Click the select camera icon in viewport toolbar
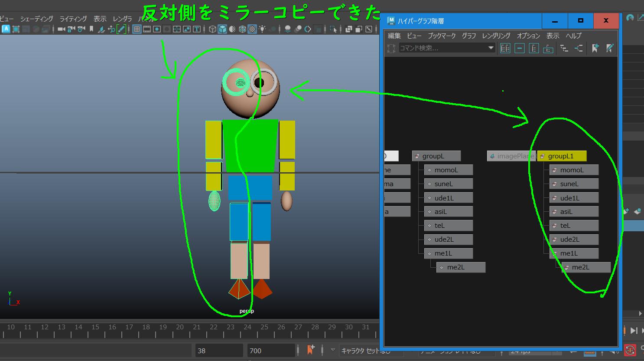The image size is (644, 361). [x=61, y=29]
